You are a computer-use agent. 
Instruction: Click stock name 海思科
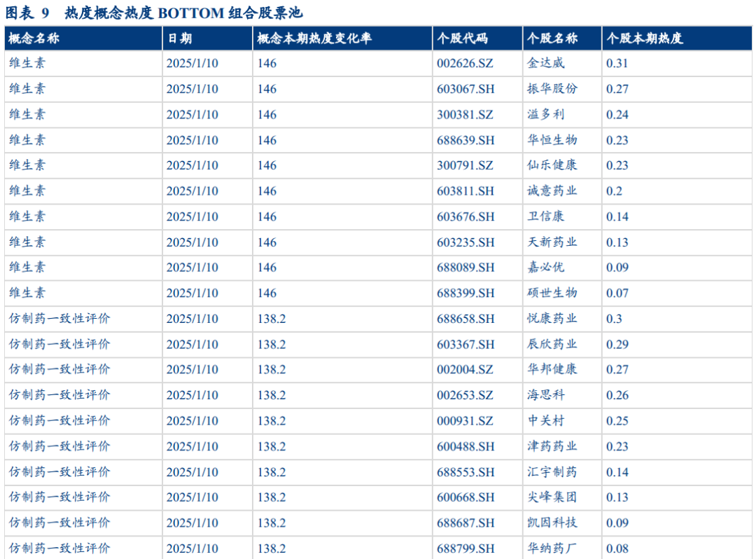click(x=546, y=394)
